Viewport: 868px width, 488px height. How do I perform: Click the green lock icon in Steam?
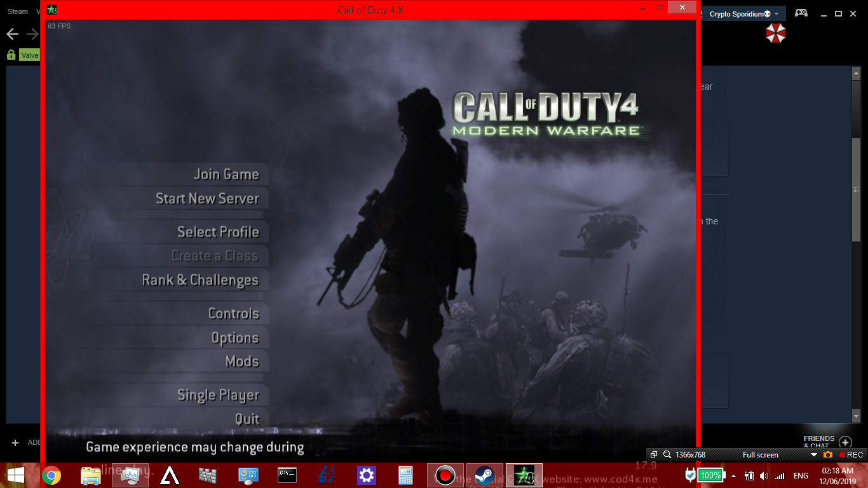[11, 55]
